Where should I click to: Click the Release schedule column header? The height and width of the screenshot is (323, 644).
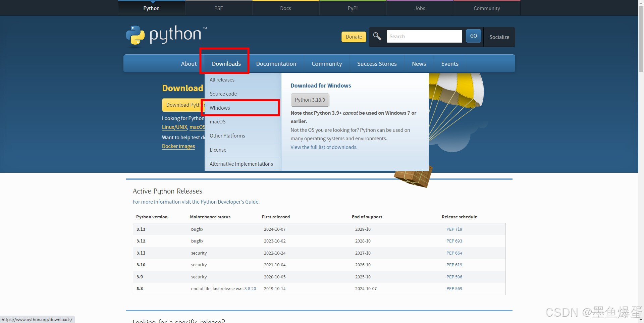click(x=459, y=217)
